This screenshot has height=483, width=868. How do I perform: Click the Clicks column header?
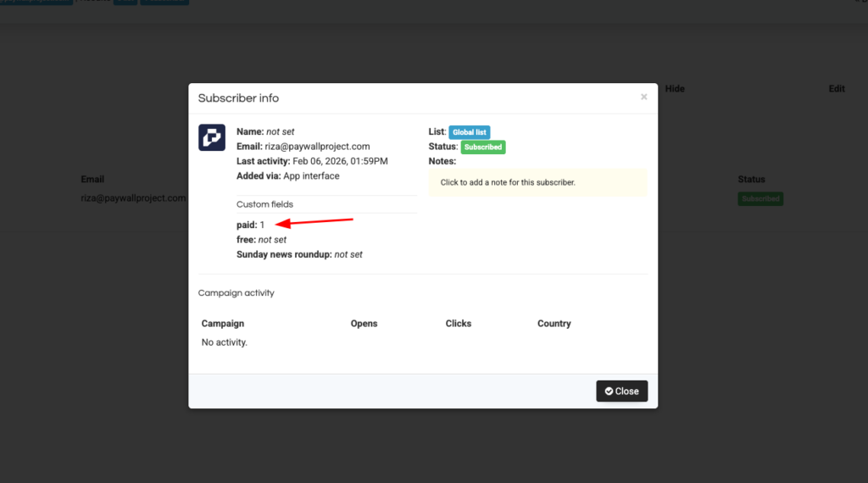pyautogui.click(x=458, y=324)
